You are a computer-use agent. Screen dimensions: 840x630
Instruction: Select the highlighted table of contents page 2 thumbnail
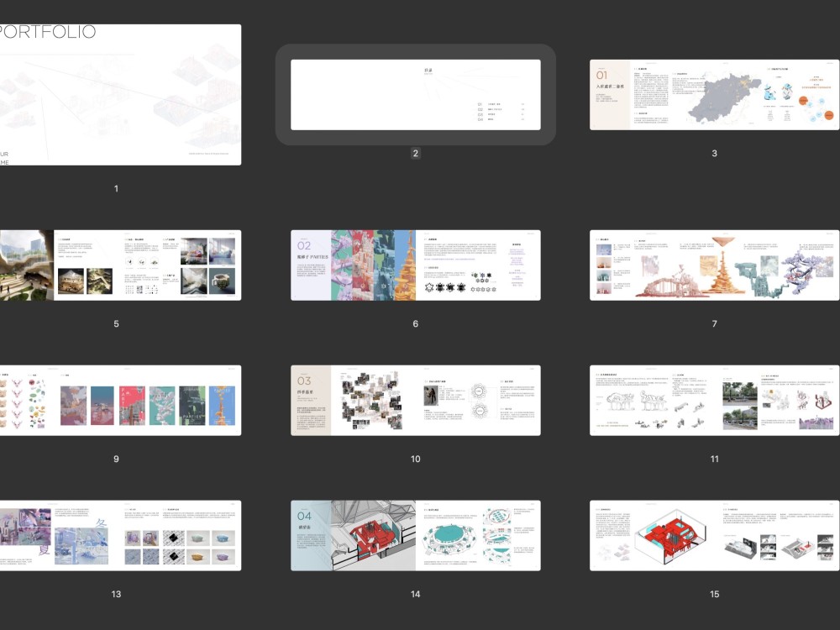pyautogui.click(x=416, y=95)
